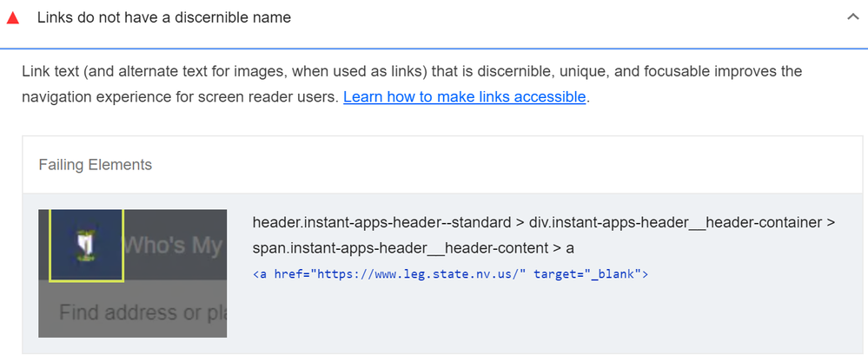Click 'Who's My' text in the thumbnail
Screen dimensions: 868x355
point(174,246)
